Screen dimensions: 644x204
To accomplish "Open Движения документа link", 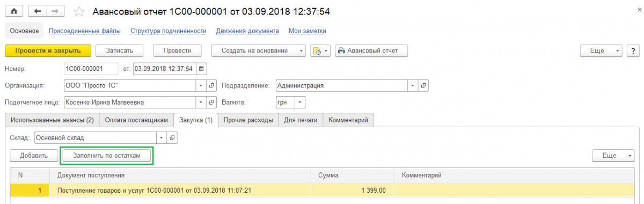I will click(247, 31).
